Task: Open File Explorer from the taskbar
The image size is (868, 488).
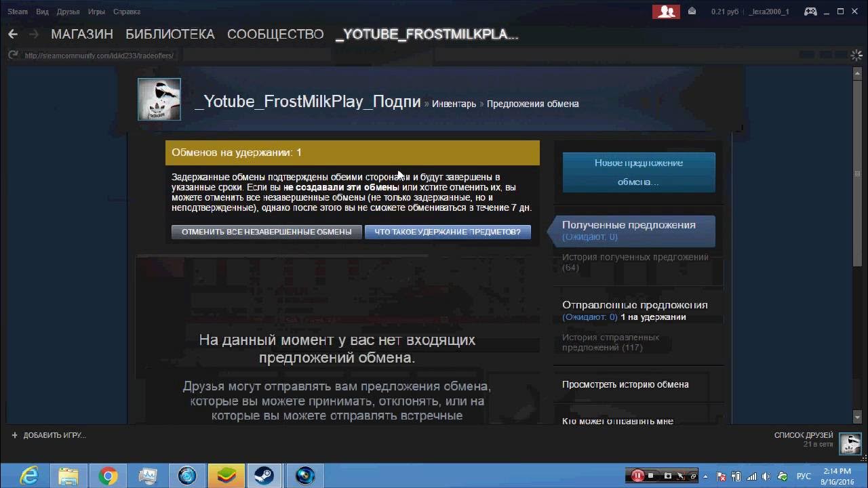Action: (68, 475)
